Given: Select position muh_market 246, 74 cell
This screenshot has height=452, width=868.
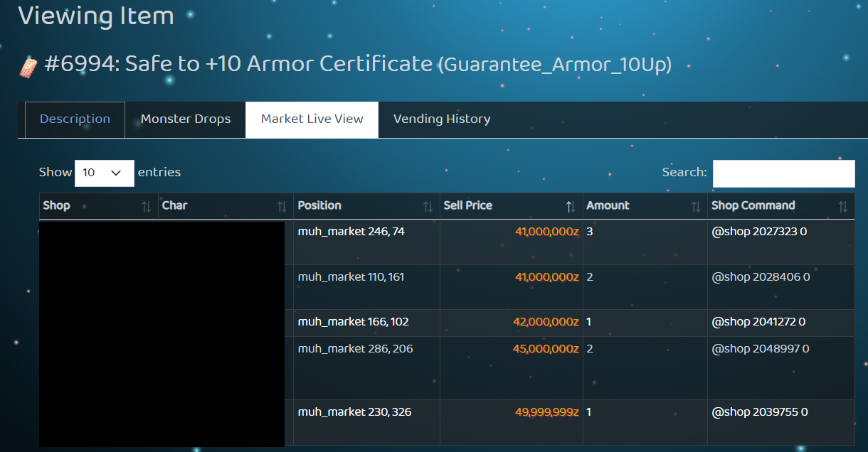Looking at the screenshot, I should 351,232.
